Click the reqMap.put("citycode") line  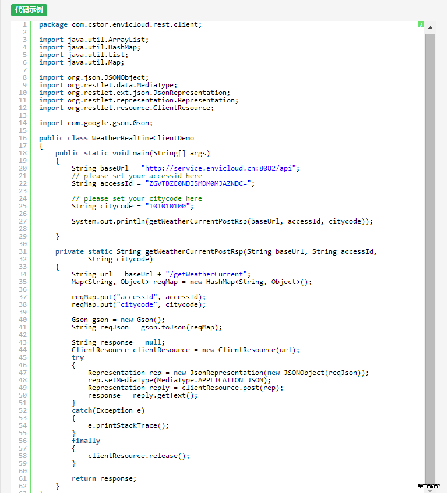coord(139,304)
